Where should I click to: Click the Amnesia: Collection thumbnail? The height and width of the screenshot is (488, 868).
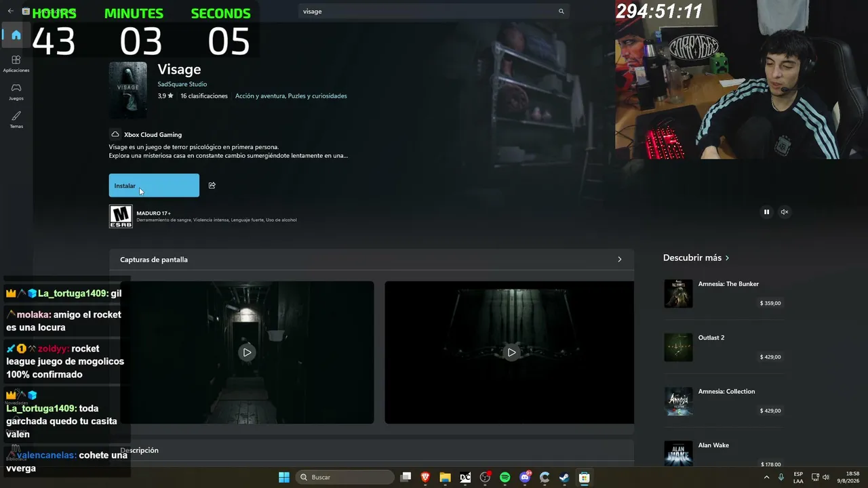point(678,401)
